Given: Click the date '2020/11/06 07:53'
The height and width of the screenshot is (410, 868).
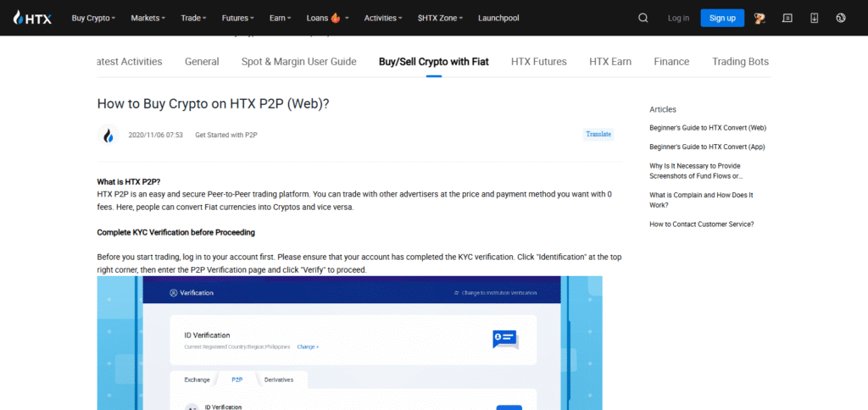Looking at the screenshot, I should 155,135.
